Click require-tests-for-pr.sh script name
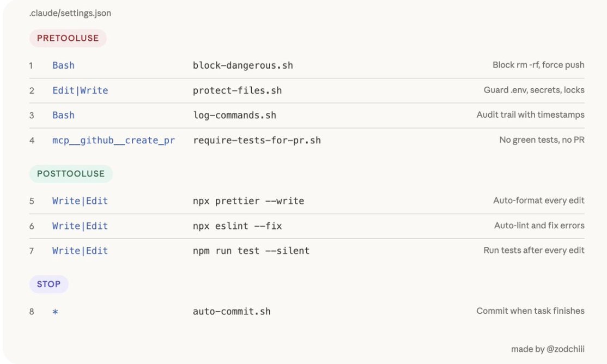The image size is (607, 364). coord(257,140)
